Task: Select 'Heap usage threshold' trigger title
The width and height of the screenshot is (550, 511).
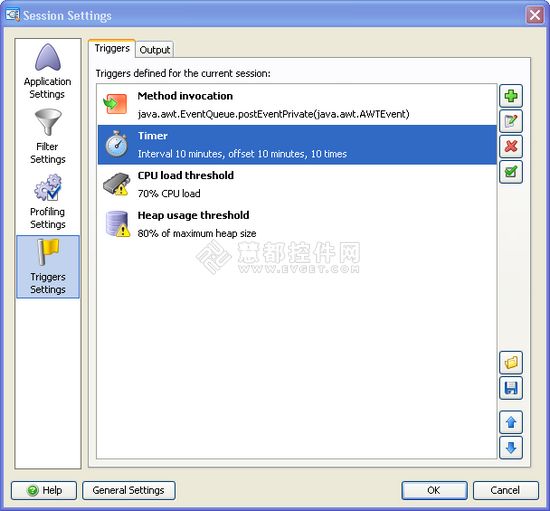Action: (193, 215)
